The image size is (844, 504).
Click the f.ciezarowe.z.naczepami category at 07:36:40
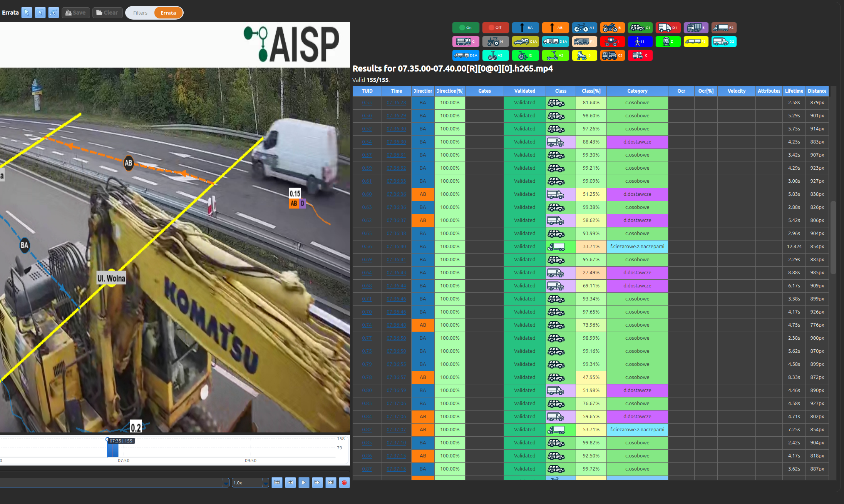coord(637,247)
